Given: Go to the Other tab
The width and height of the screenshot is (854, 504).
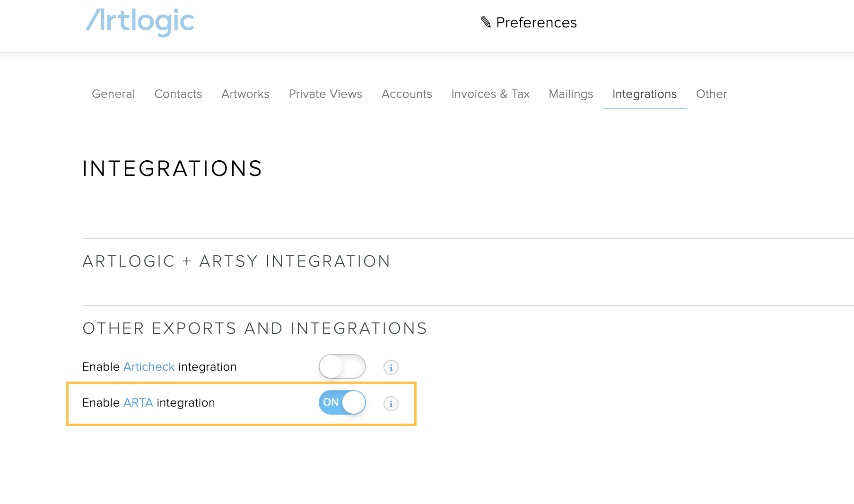Looking at the screenshot, I should point(712,94).
